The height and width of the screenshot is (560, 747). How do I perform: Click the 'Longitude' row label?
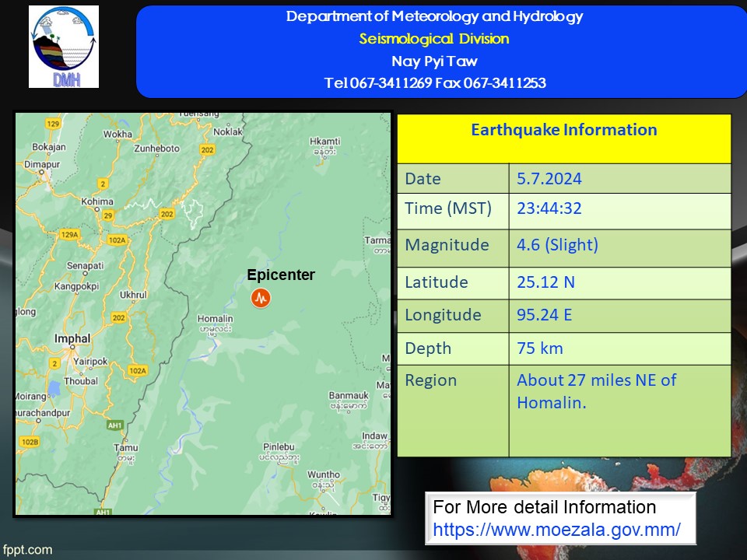point(443,315)
